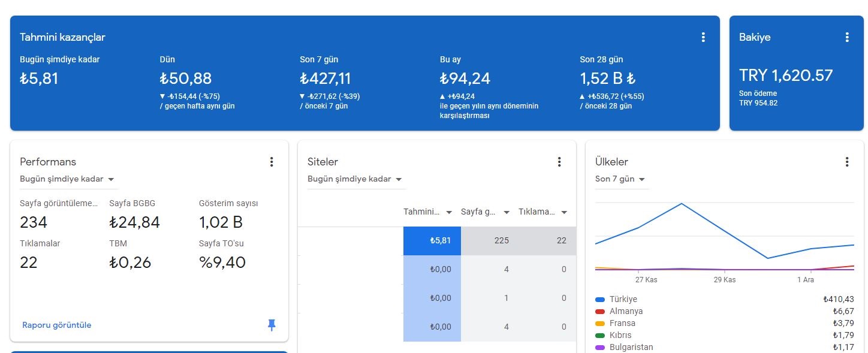Image resolution: width=868 pixels, height=353 pixels.
Task: Open Tahmini kazançlar card three-dot menu
Action: click(703, 37)
